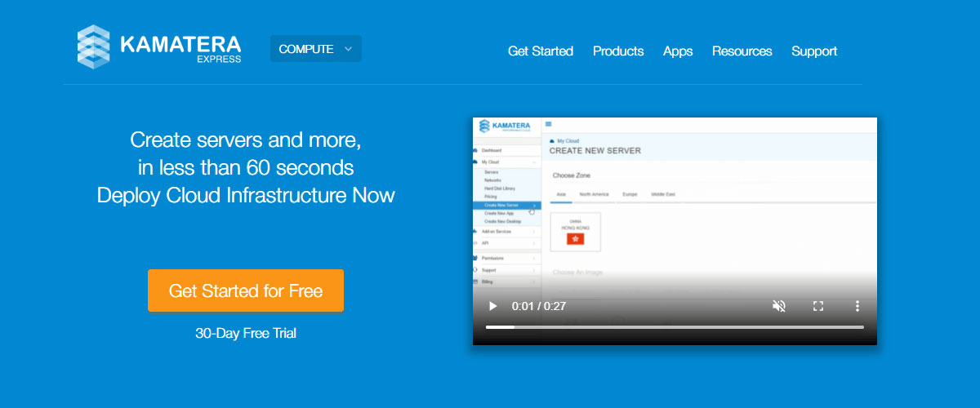
Task: Collapse My Cloud in the video sidebar
Action: click(506, 162)
